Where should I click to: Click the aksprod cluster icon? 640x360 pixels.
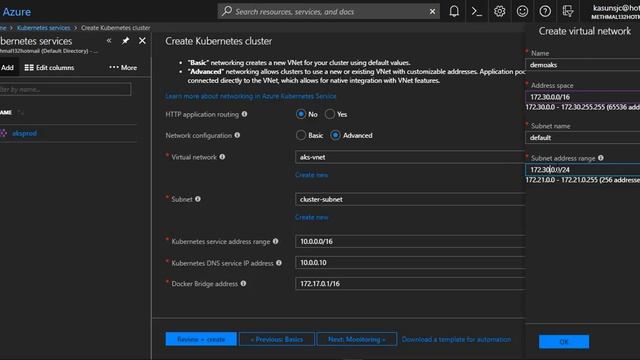coord(4,133)
